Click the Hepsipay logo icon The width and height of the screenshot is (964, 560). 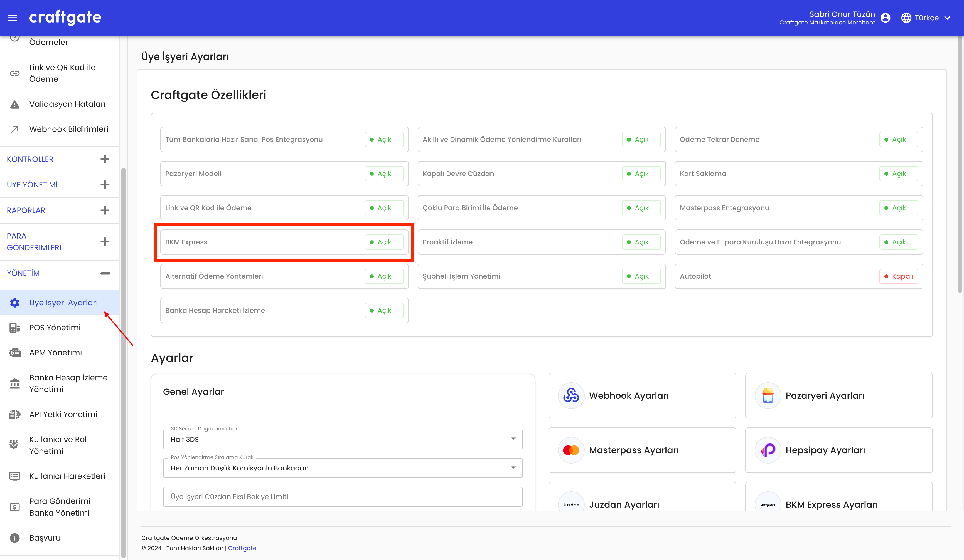[x=767, y=450]
